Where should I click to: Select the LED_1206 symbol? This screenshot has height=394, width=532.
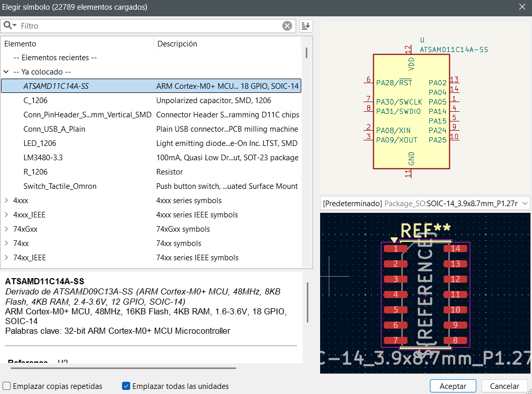click(40, 143)
